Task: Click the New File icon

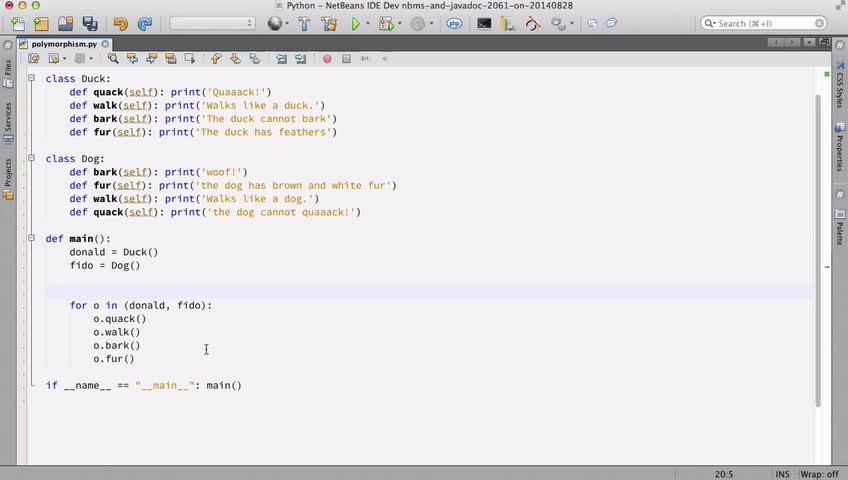Action: pos(17,24)
